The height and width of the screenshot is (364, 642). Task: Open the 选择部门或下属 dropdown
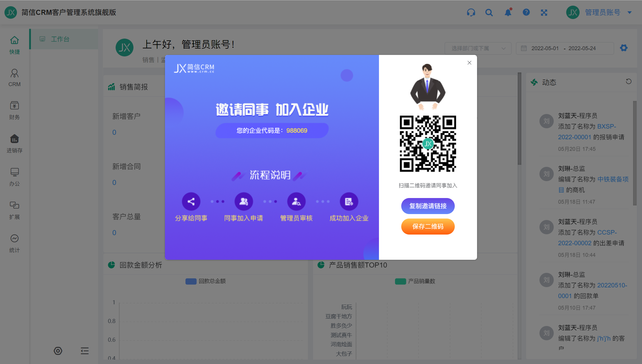tap(478, 48)
